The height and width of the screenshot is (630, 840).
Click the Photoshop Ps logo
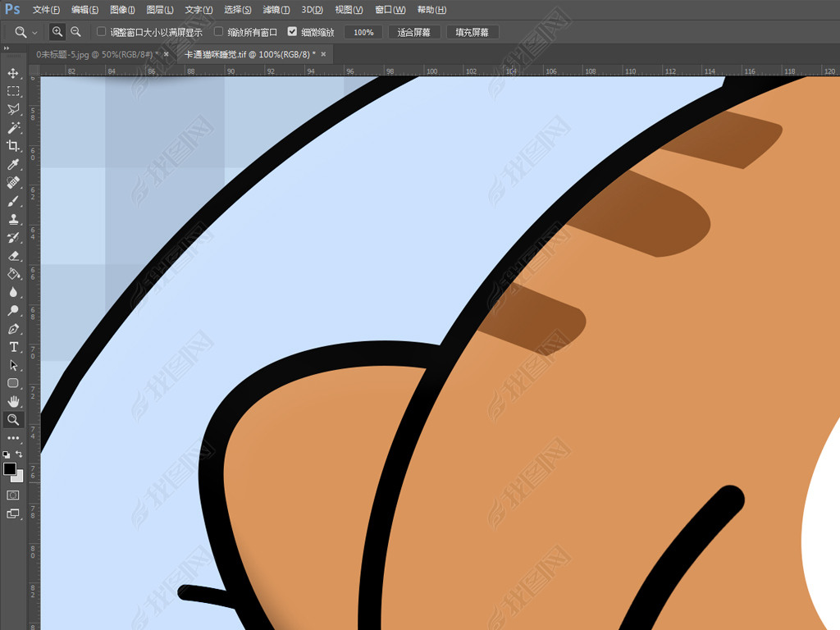point(11,9)
